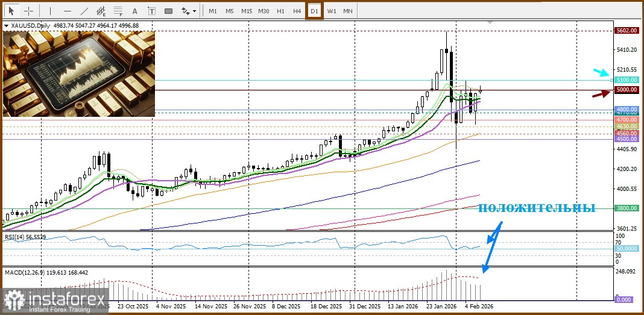Select the text label tool (framed T)
The height and width of the screenshot is (315, 644).
pyautogui.click(x=151, y=11)
